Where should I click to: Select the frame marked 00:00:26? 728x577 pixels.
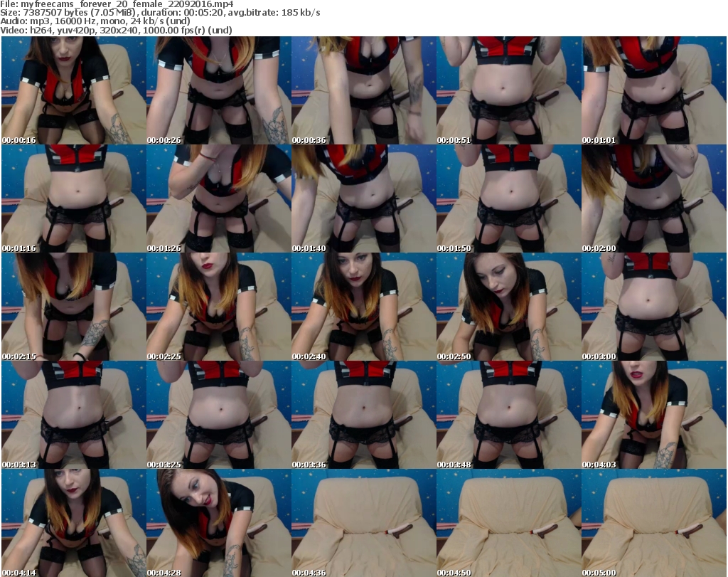tap(218, 90)
